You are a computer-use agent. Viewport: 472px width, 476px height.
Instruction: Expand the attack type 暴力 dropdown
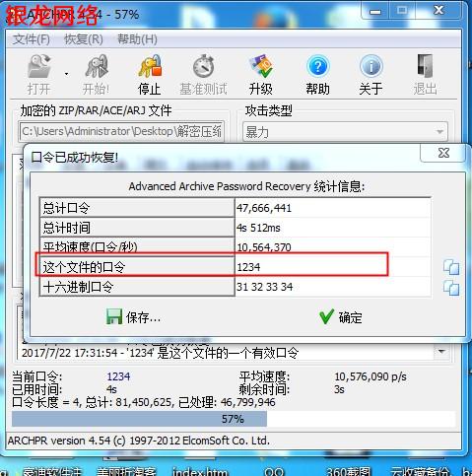pyautogui.click(x=439, y=132)
